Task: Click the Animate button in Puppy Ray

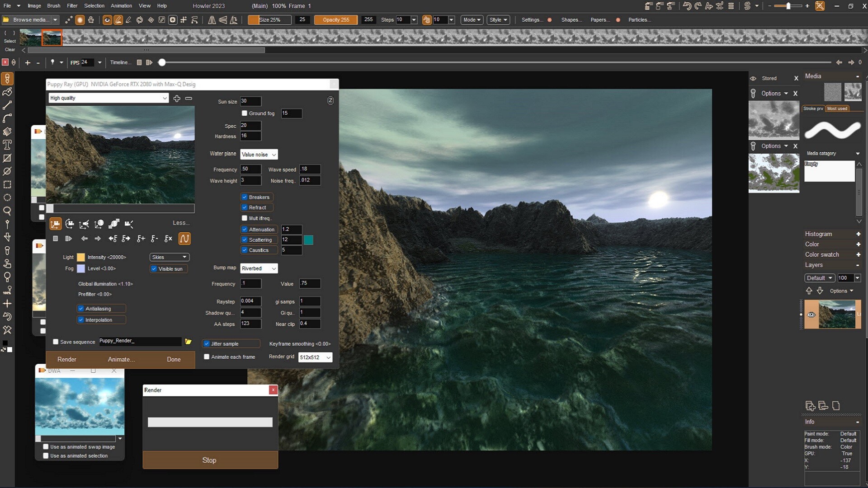Action: (121, 359)
